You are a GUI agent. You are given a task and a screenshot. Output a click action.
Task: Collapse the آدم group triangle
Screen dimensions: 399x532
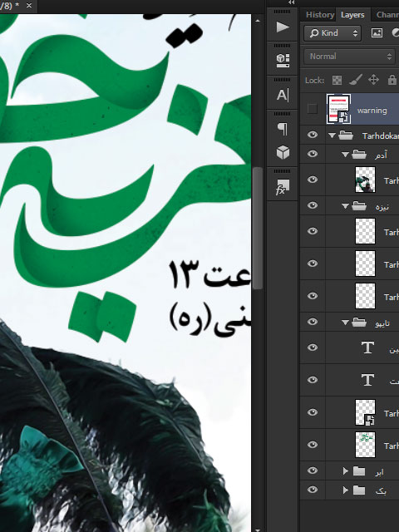345,155
